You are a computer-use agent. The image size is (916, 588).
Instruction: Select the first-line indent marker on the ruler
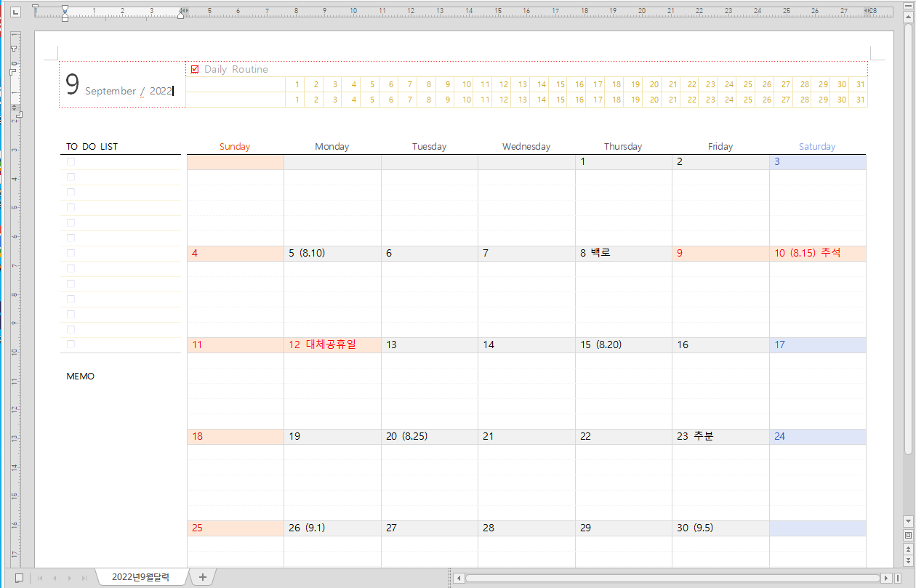[x=65, y=8]
